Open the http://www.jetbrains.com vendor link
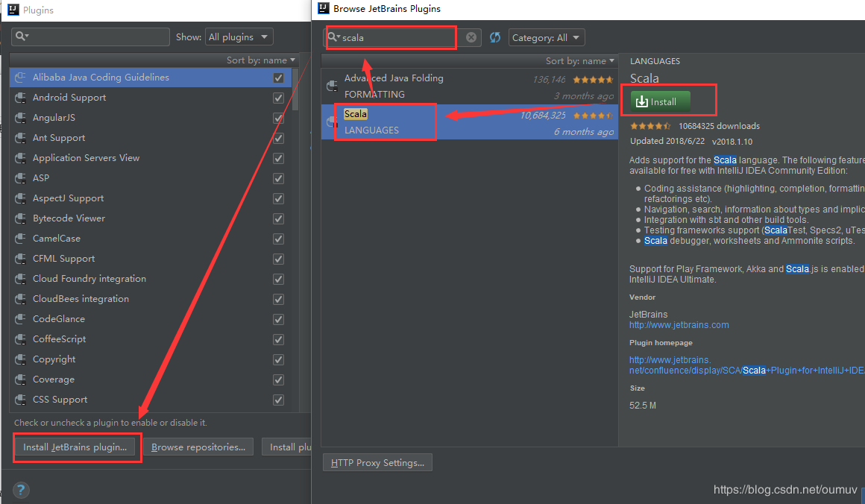This screenshot has width=865, height=504. pyautogui.click(x=679, y=325)
